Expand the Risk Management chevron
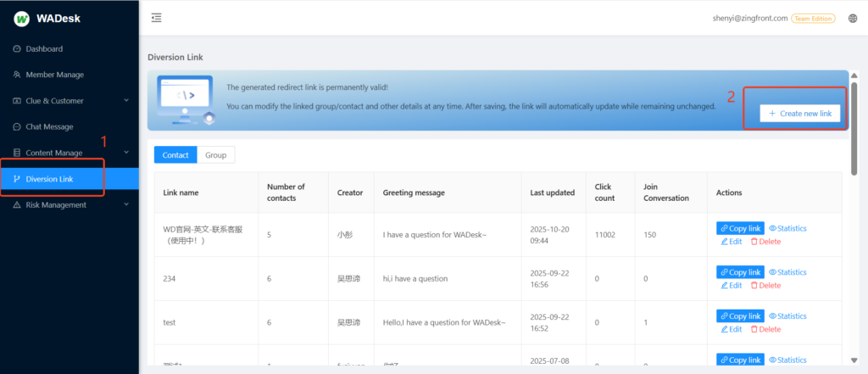Viewport: 868px width, 374px height. tap(126, 205)
